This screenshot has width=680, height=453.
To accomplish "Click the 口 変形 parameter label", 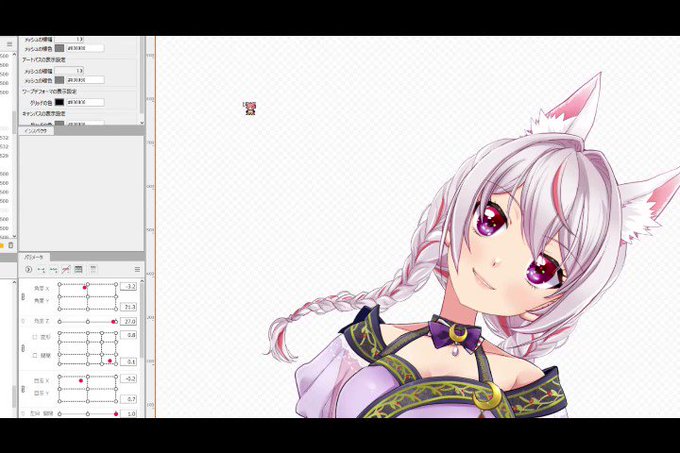I will click(x=42, y=337).
